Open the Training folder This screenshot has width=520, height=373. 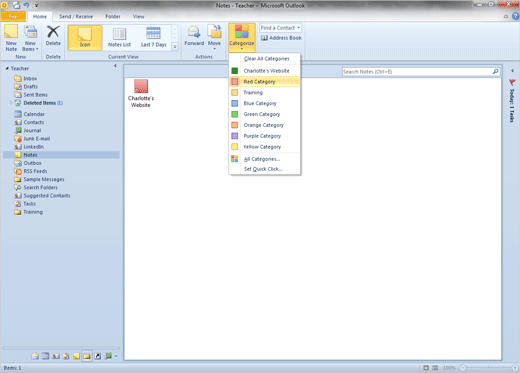click(29, 212)
